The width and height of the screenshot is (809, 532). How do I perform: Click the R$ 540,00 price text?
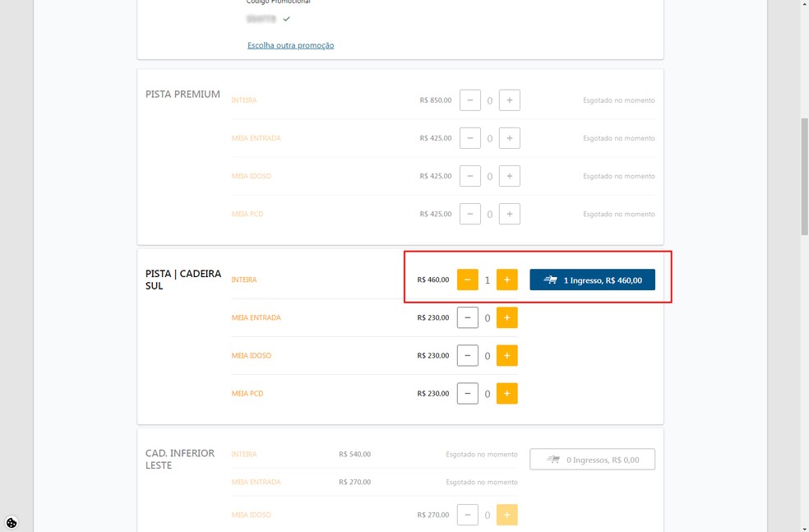[354, 454]
